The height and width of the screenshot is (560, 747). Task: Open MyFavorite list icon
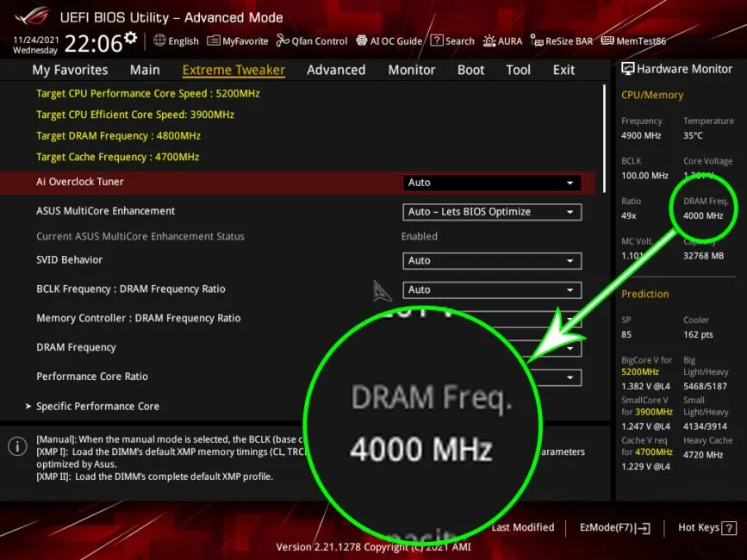coord(214,40)
